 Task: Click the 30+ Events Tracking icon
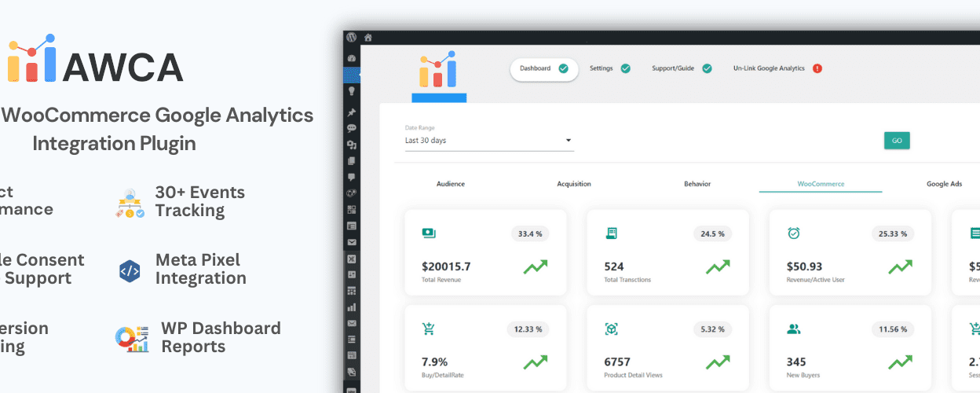130,203
